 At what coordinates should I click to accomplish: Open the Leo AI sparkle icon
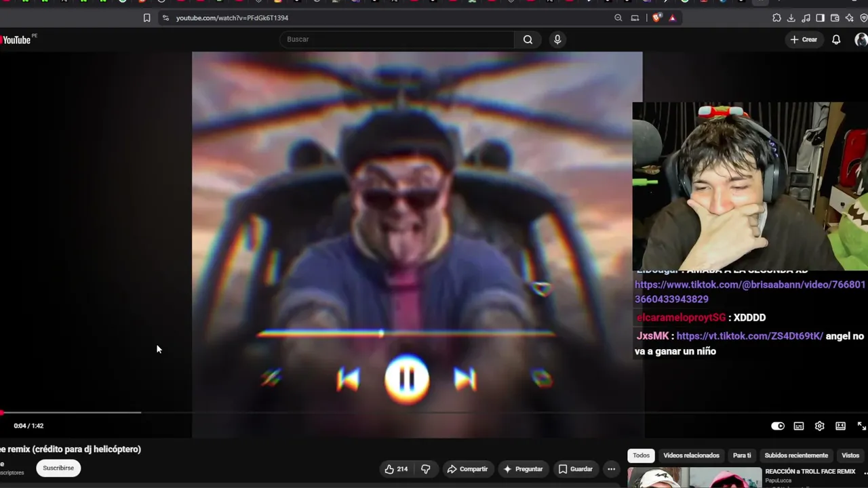click(x=849, y=18)
